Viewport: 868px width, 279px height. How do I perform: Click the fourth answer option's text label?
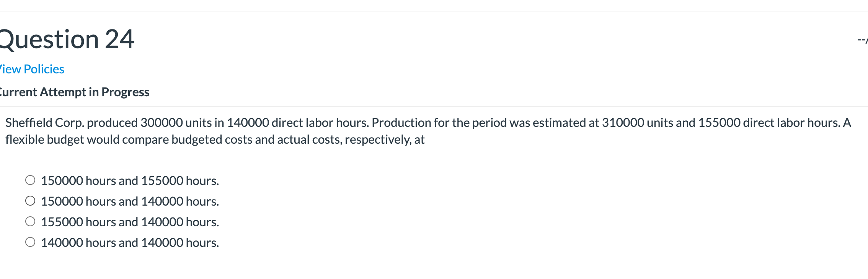[x=130, y=242]
